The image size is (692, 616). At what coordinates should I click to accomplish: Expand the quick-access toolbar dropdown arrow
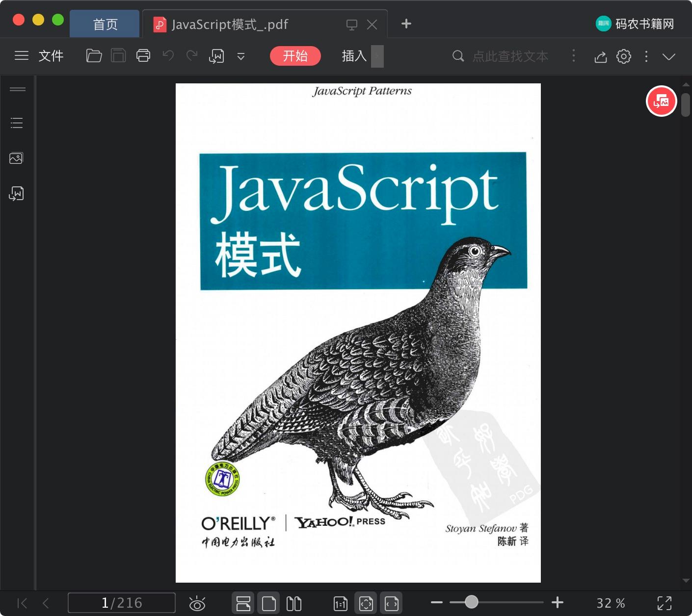tap(241, 56)
